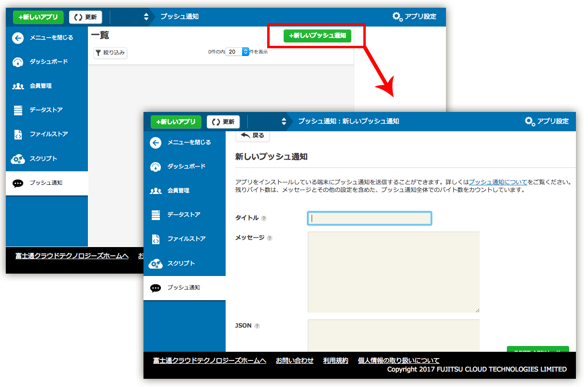
Task: Click the タイトル input field
Action: pos(370,218)
